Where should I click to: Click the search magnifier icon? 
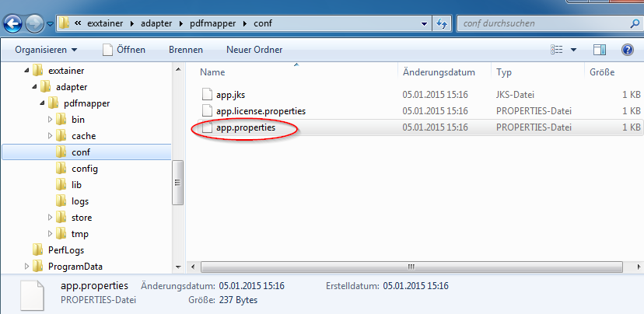click(635, 23)
